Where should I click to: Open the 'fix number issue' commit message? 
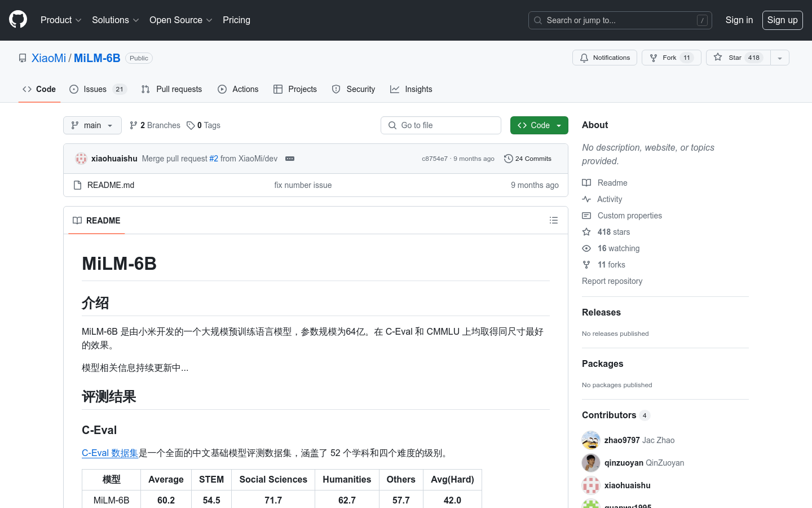(303, 185)
